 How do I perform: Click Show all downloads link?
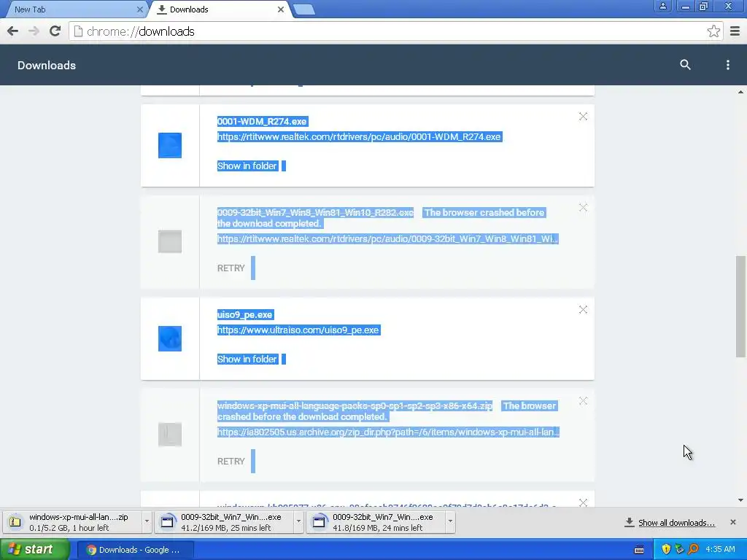tap(676, 523)
